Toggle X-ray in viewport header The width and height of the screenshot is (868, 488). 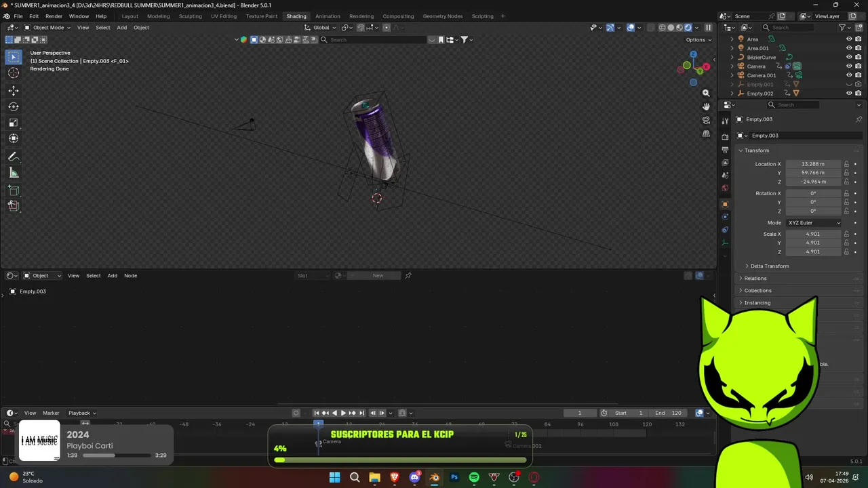pyautogui.click(x=651, y=28)
